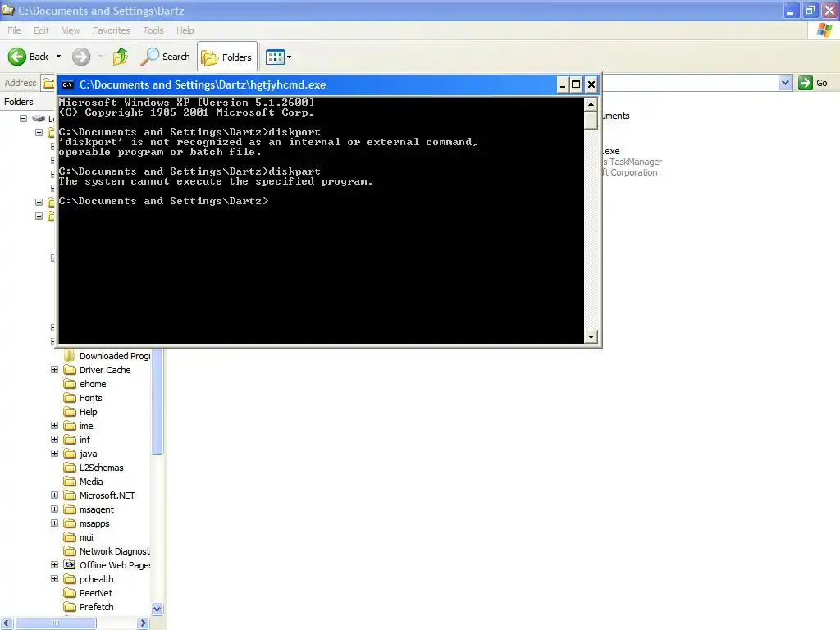Click the msapps folder icon

(x=70, y=523)
